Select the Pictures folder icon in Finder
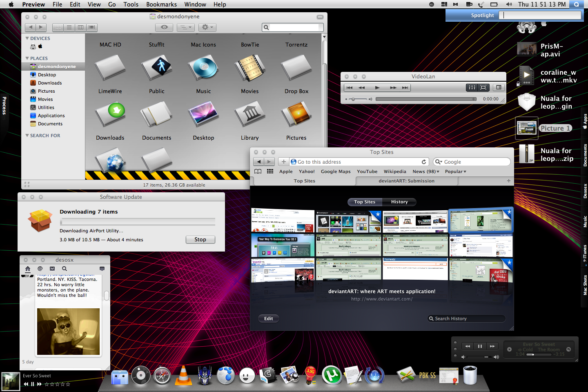 296,115
